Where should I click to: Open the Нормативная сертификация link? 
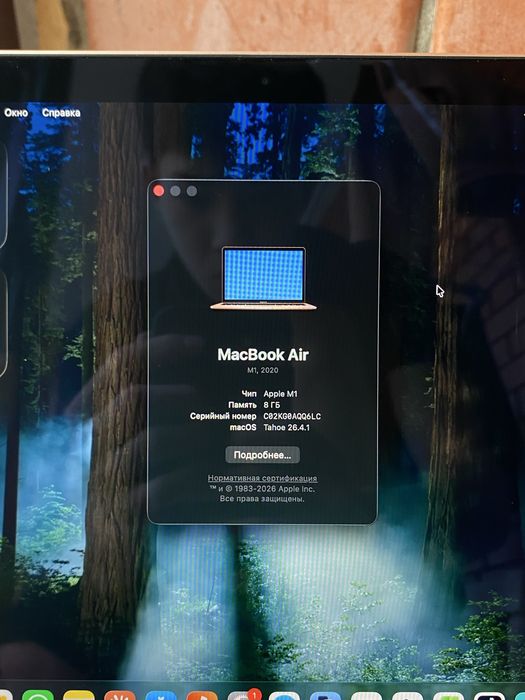point(262,478)
